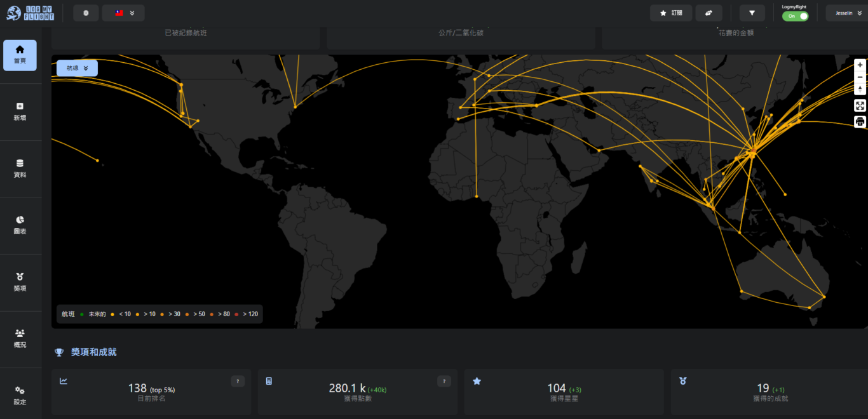Enter fullscreen map view
This screenshot has width=868, height=419.
pyautogui.click(x=860, y=105)
